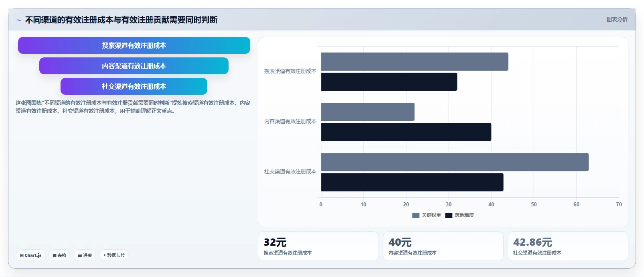Click the gray 关键权重 bar for 内容渠道

coord(368,112)
